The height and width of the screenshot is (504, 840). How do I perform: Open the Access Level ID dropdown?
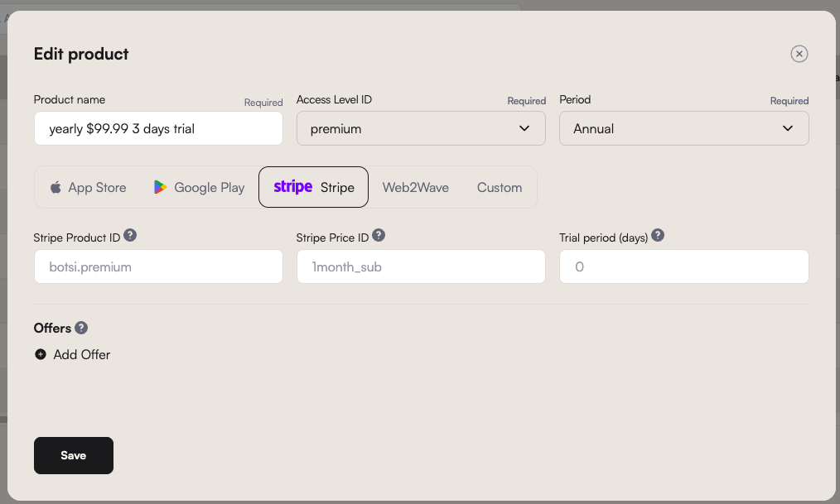pyautogui.click(x=421, y=128)
